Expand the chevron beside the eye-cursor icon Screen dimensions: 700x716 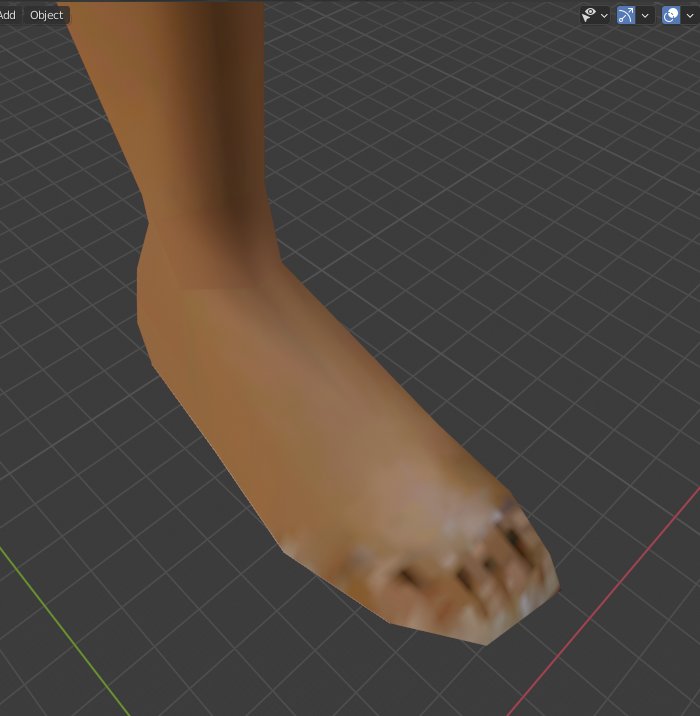(x=604, y=16)
